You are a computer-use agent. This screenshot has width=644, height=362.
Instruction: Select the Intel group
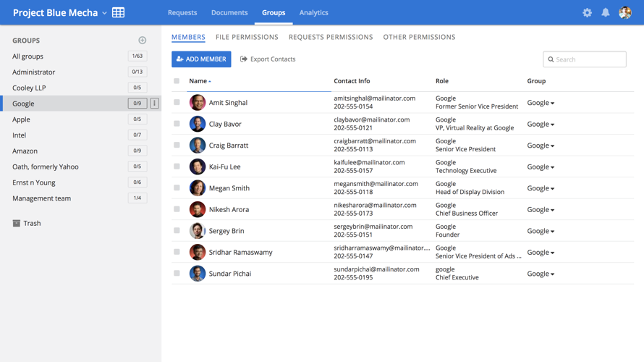coord(19,135)
